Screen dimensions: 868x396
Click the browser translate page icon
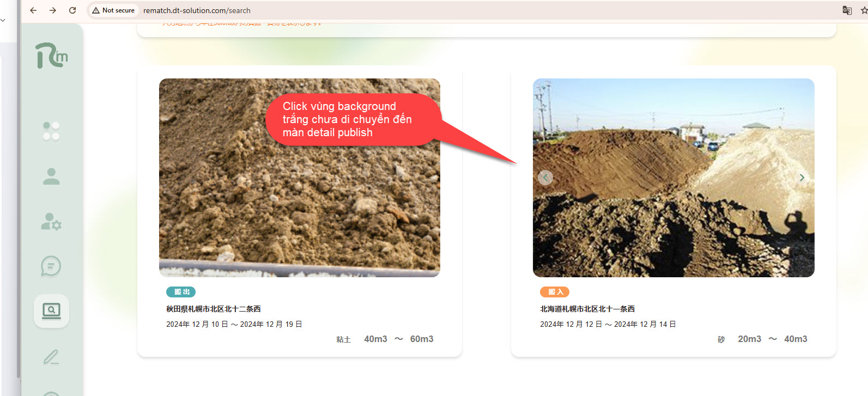coord(847,10)
